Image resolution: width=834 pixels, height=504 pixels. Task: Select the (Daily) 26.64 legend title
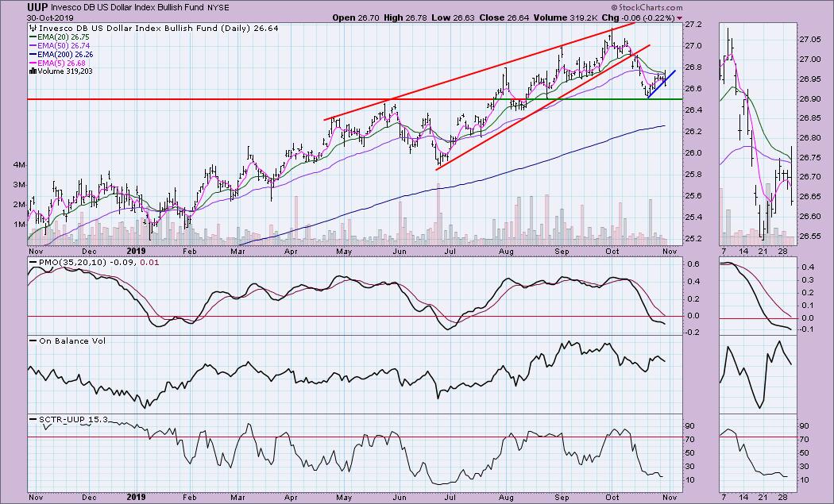[x=249, y=29]
